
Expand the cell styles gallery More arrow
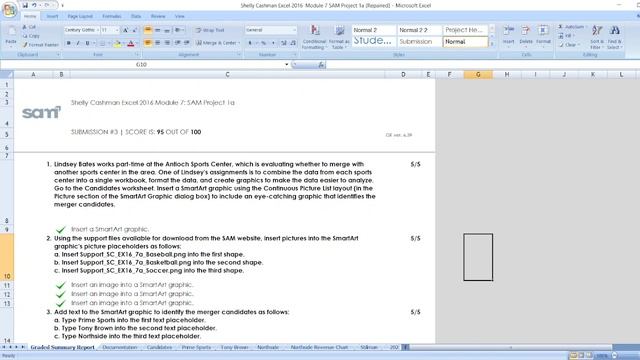492,43
